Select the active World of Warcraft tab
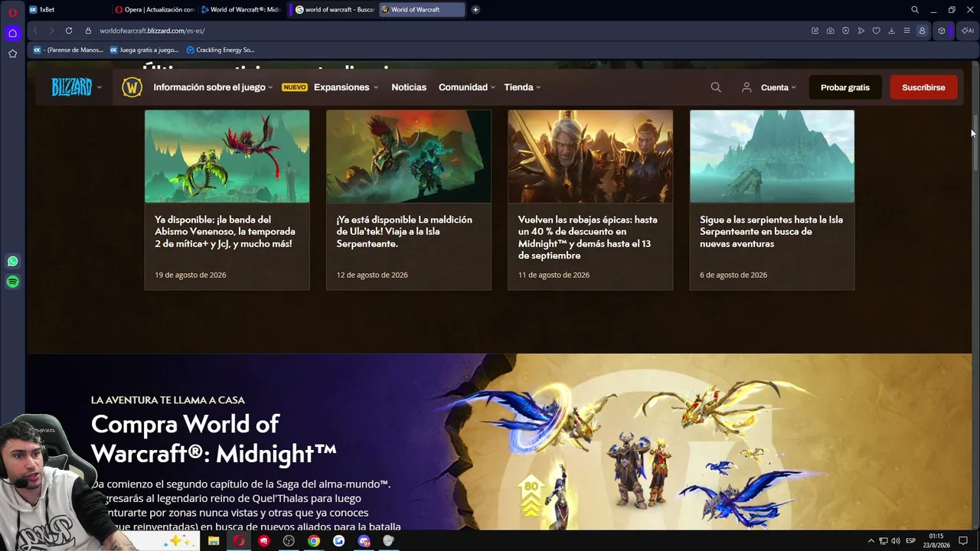The width and height of the screenshot is (980, 551). (422, 10)
